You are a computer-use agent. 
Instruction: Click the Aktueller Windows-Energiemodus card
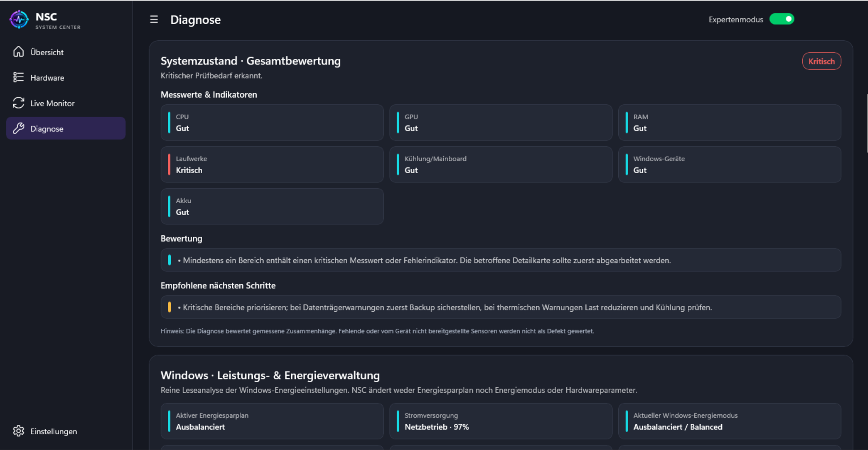729,421
